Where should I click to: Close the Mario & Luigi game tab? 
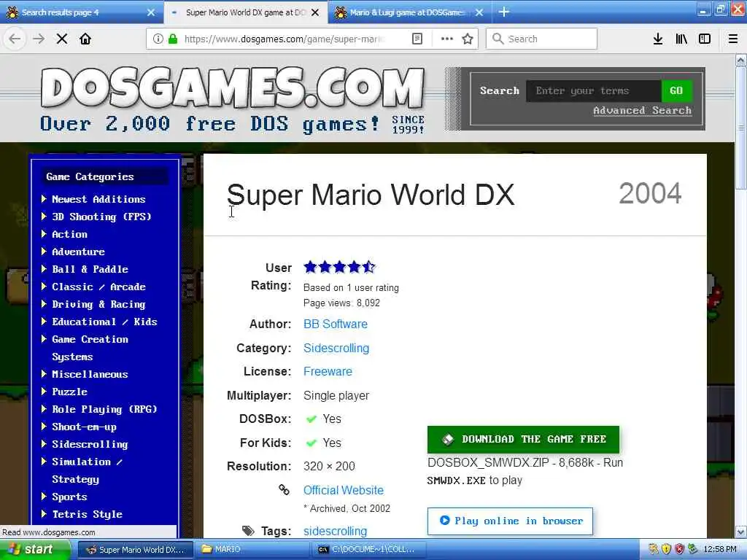[479, 12]
